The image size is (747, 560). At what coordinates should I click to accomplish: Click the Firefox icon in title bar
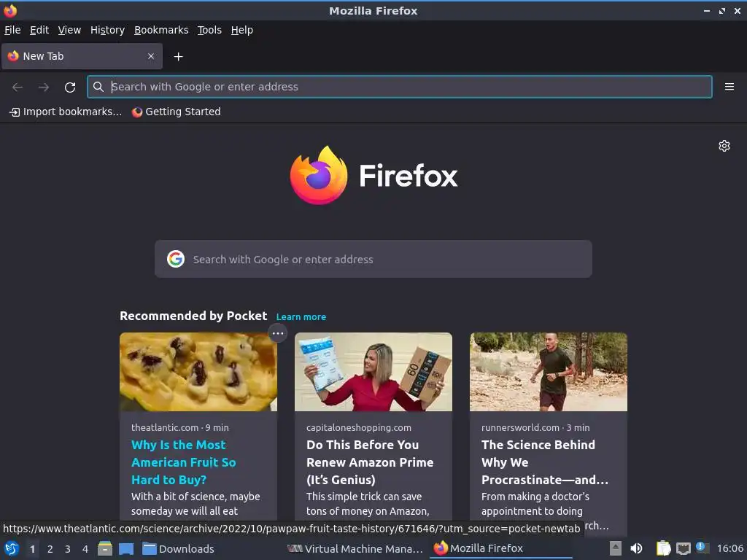click(10, 10)
